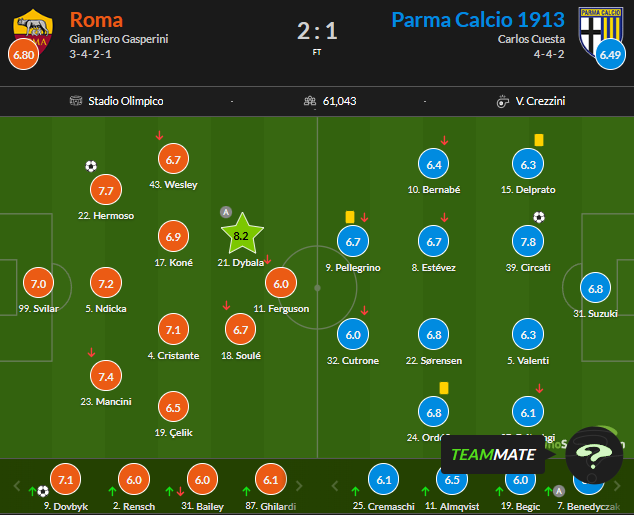Select goalkeeper Svilar's rating badge
The width and height of the screenshot is (634, 515).
(39, 285)
